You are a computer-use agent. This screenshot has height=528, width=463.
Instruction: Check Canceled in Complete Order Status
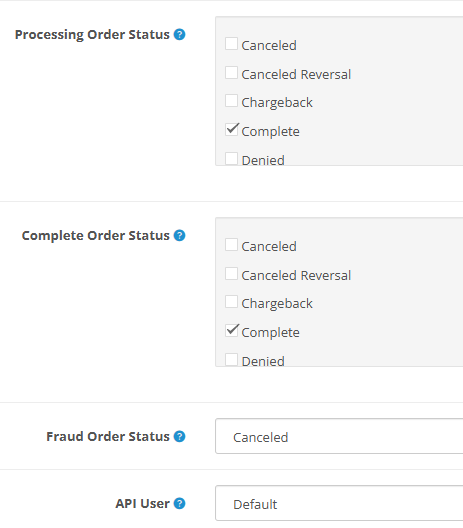point(231,245)
